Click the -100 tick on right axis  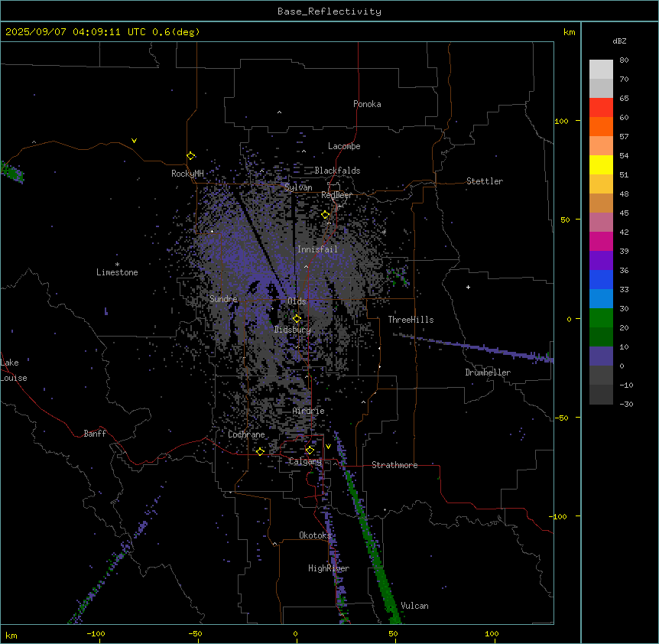tap(559, 516)
